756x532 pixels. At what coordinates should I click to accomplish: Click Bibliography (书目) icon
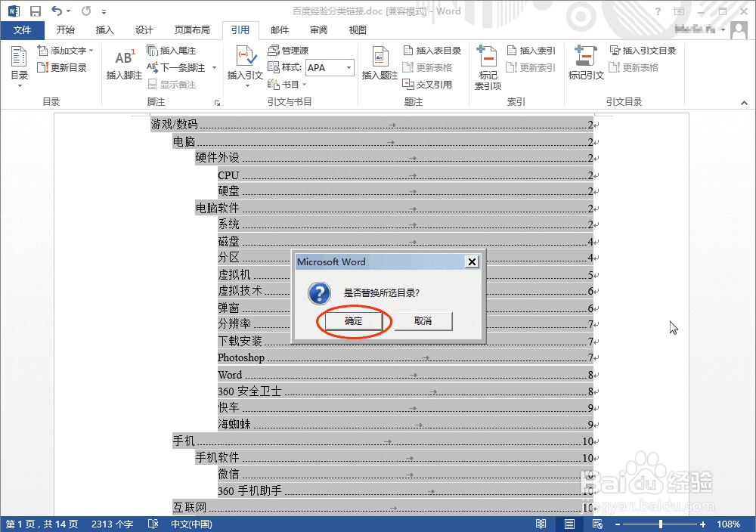(274, 85)
